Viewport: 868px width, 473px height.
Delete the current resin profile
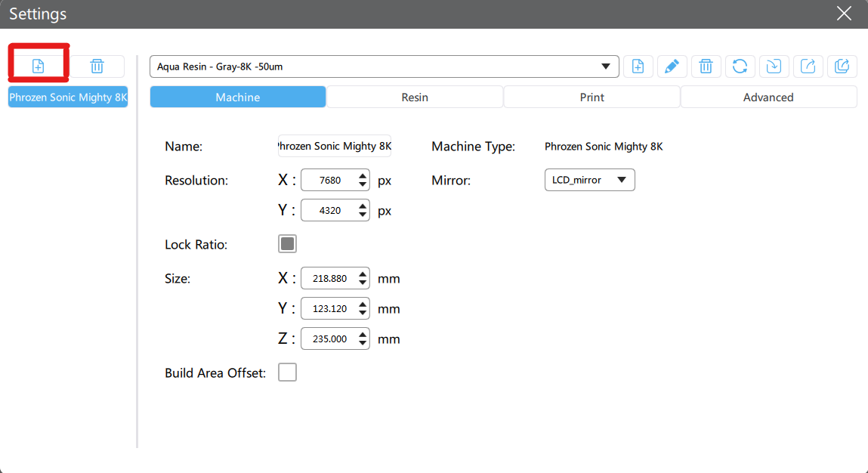[706, 66]
